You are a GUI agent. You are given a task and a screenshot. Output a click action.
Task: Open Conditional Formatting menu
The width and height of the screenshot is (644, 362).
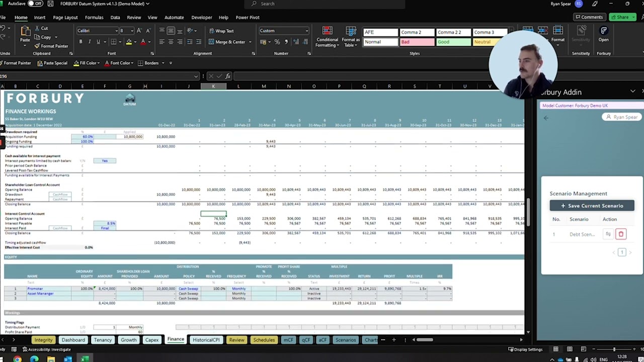pyautogui.click(x=327, y=37)
